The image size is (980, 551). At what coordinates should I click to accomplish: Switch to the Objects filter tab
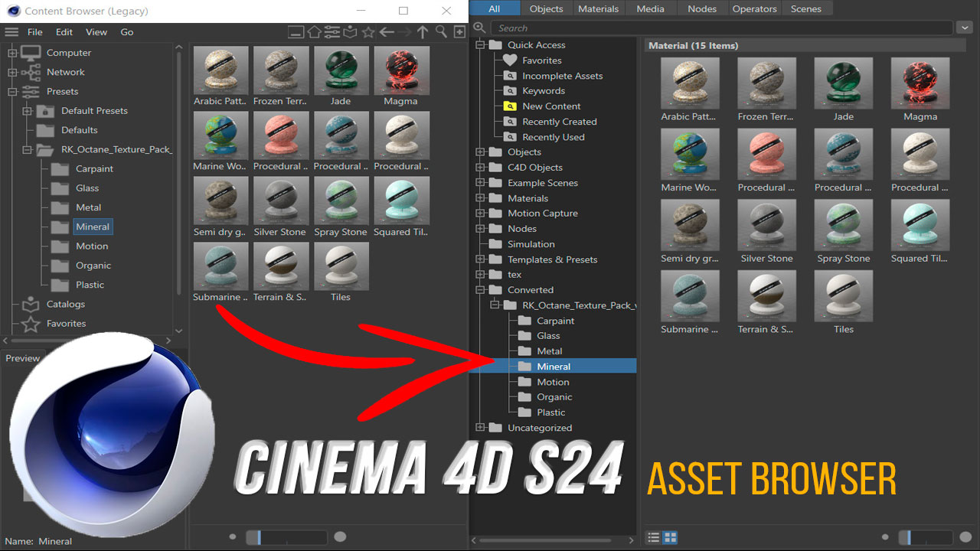(x=546, y=8)
